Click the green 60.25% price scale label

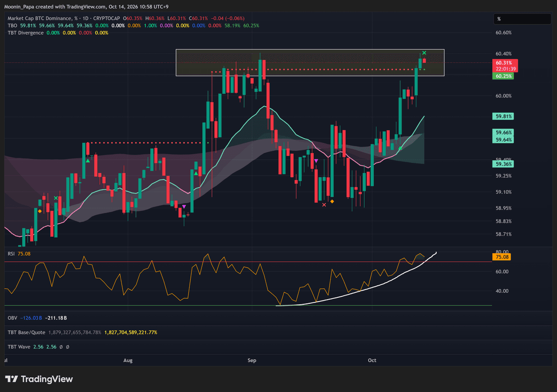point(504,76)
